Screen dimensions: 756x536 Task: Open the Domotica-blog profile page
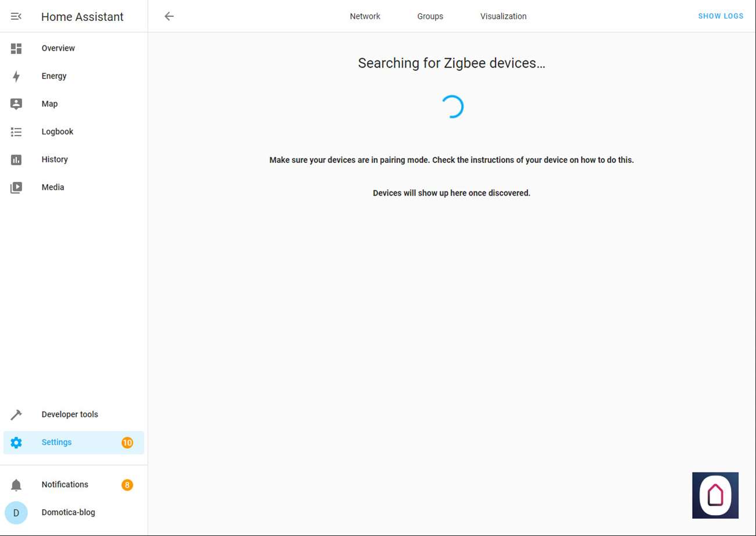[74, 513]
